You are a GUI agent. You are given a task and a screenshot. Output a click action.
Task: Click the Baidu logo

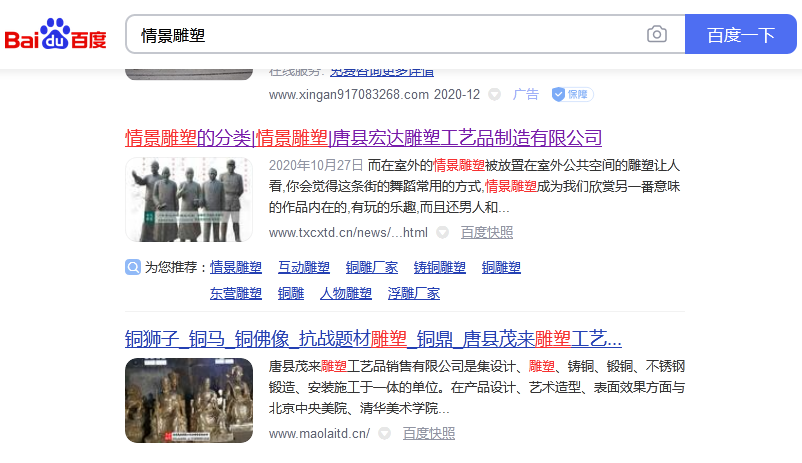pyautogui.click(x=55, y=35)
